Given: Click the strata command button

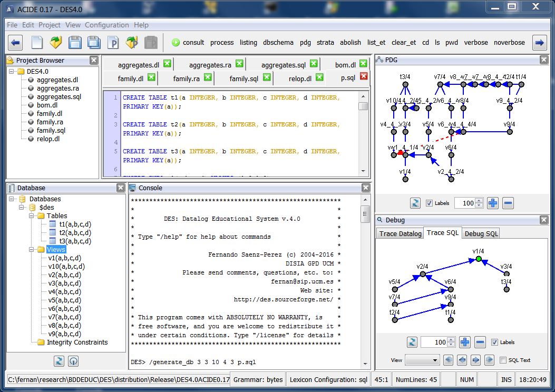Looking at the screenshot, I should pos(325,43).
